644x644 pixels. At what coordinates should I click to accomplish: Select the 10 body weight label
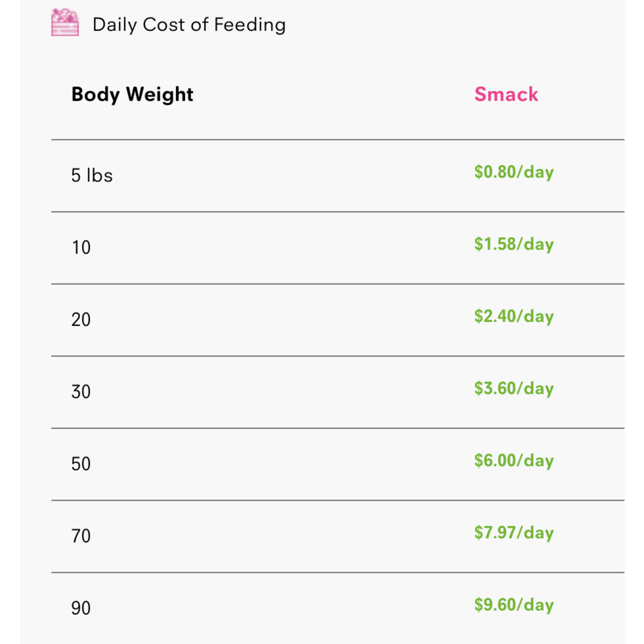tap(81, 248)
